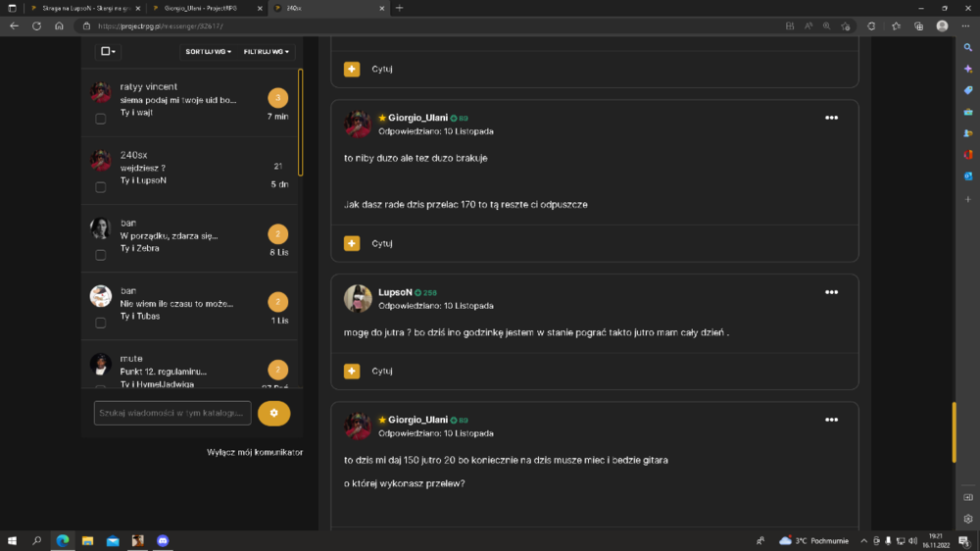Open messenger search settings gear button
980x551 pixels.
273,413
